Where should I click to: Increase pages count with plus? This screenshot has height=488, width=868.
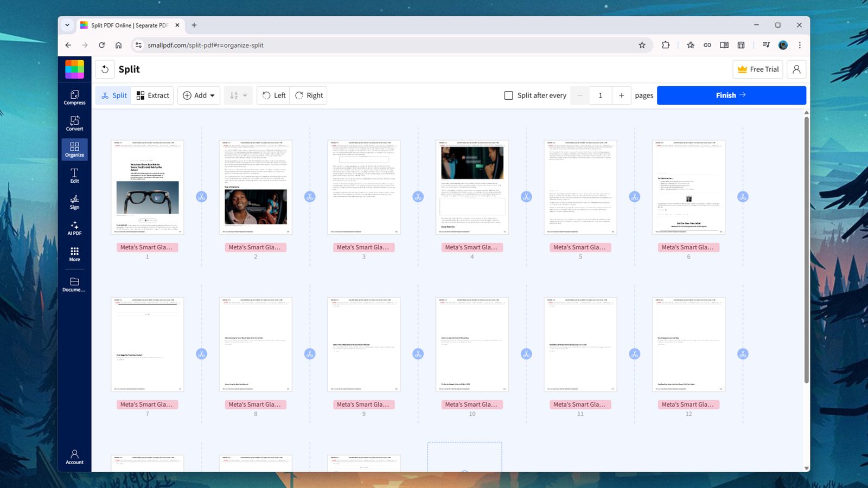(x=621, y=95)
